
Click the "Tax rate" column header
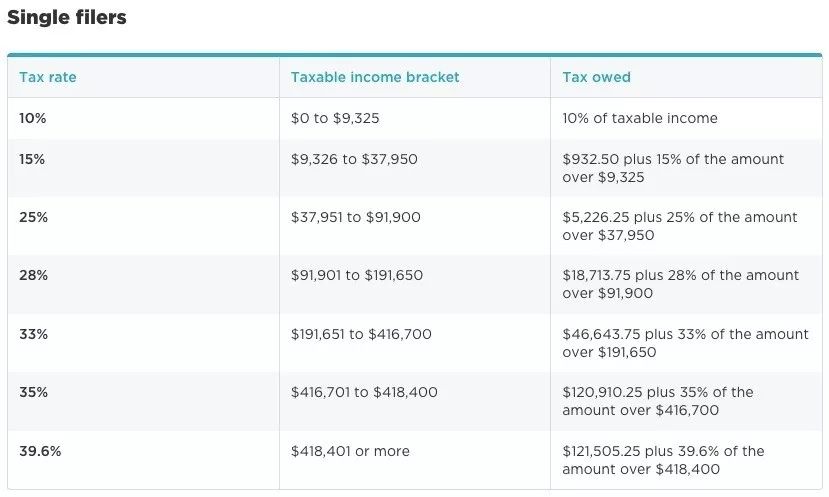pyautogui.click(x=47, y=77)
